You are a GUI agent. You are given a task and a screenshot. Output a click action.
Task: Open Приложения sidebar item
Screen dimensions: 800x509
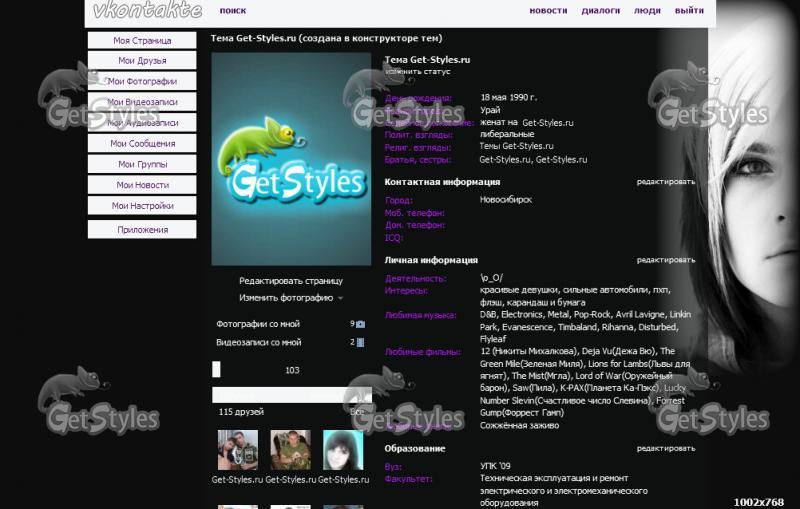tap(142, 230)
